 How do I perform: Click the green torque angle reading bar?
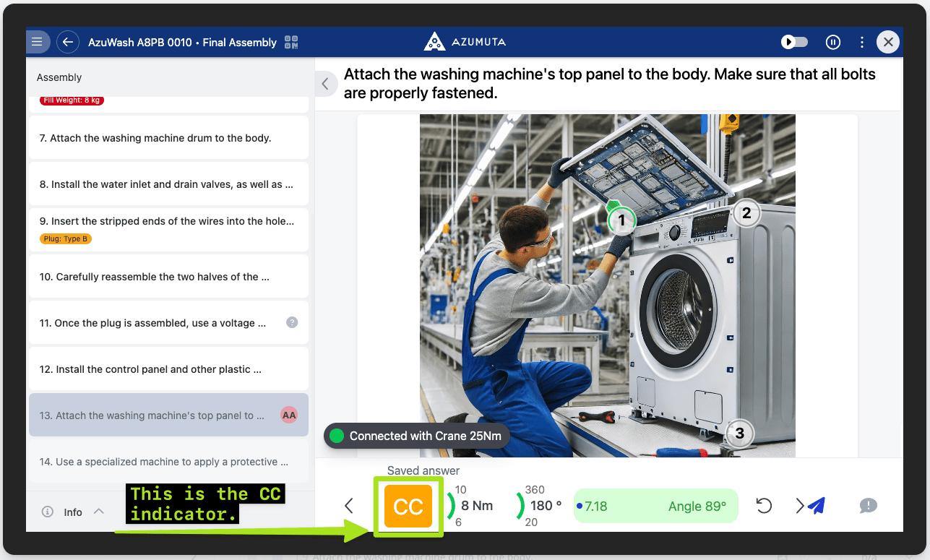pos(655,506)
